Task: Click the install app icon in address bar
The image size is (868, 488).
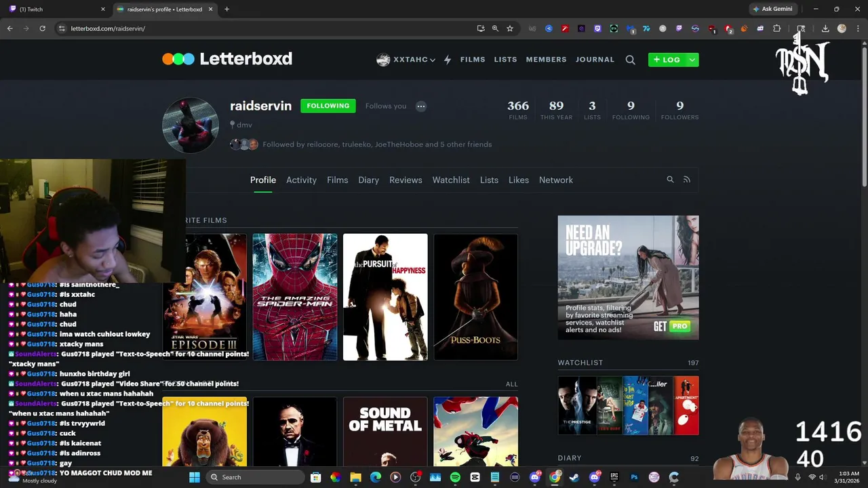Action: (481, 28)
